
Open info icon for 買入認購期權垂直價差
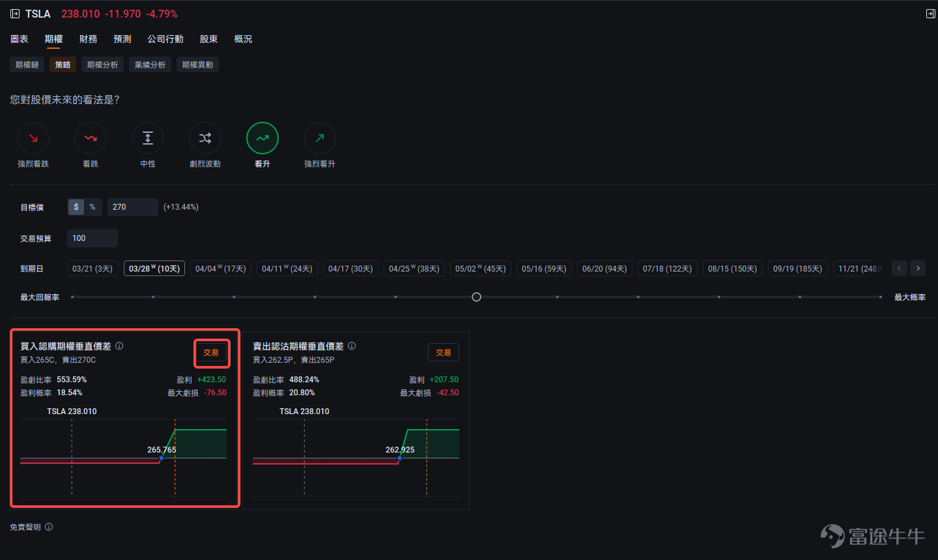click(x=119, y=346)
